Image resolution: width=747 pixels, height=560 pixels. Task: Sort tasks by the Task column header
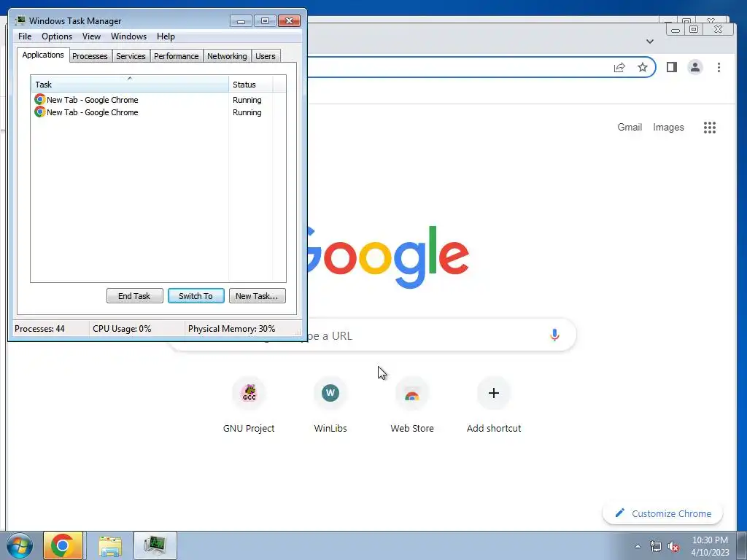point(130,85)
